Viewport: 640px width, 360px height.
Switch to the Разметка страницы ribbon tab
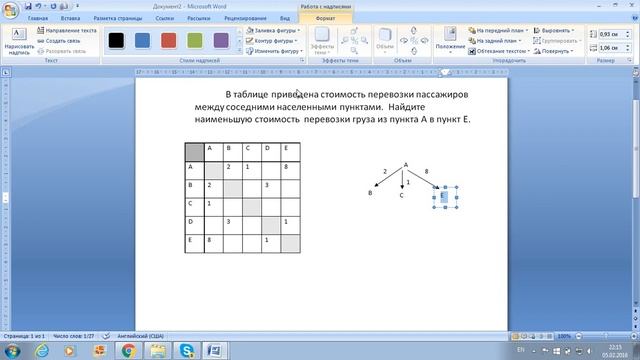[x=118, y=18]
